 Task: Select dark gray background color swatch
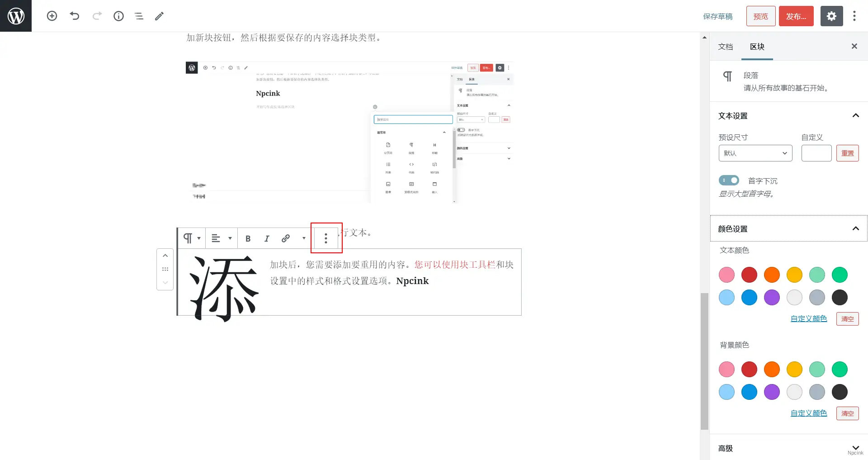pyautogui.click(x=840, y=392)
